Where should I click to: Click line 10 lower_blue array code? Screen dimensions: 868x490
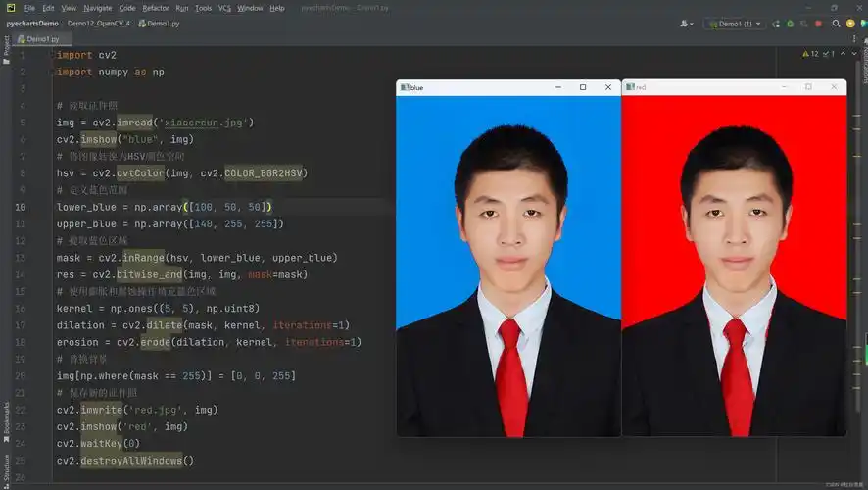[164, 207]
